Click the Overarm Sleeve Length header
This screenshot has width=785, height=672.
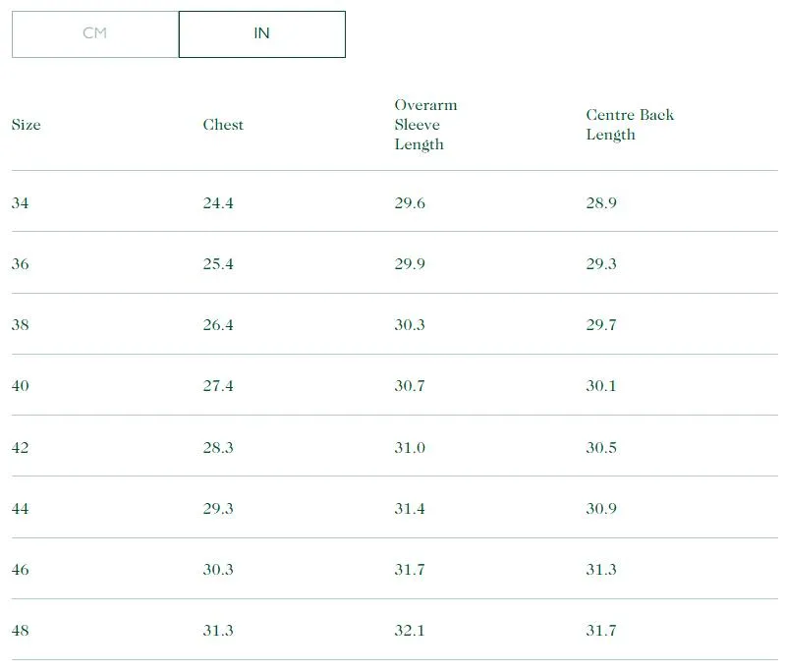[425, 125]
